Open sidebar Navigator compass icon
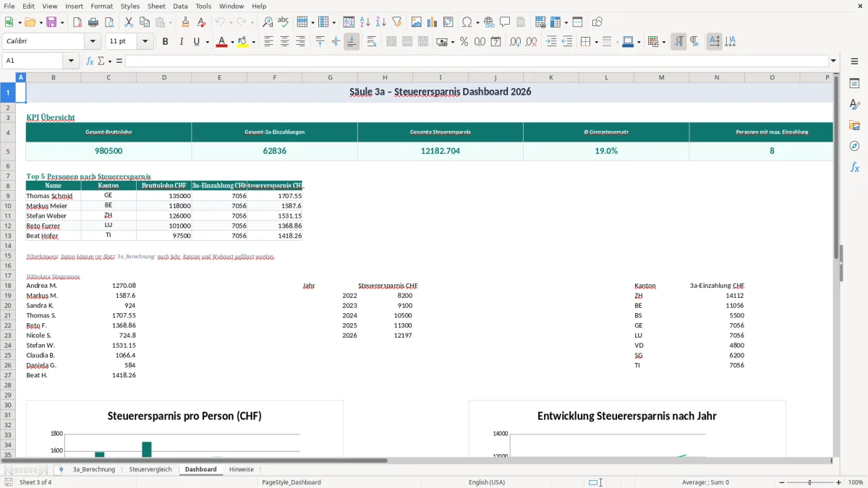 coord(854,146)
